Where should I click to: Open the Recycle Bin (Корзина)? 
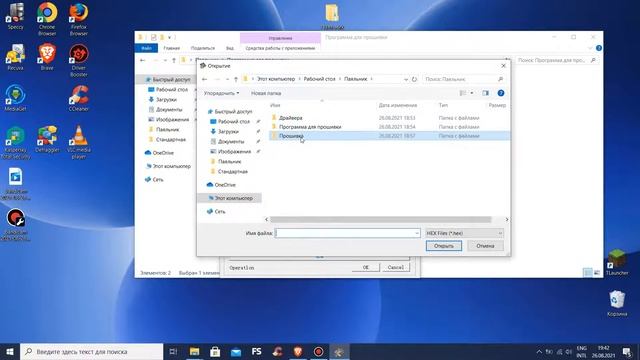pyautogui.click(x=617, y=303)
